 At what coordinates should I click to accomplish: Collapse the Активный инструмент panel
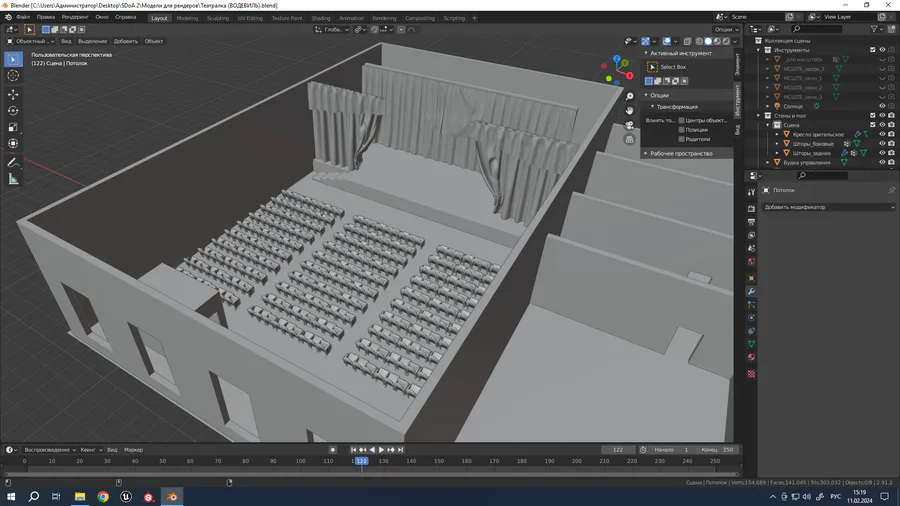click(646, 53)
